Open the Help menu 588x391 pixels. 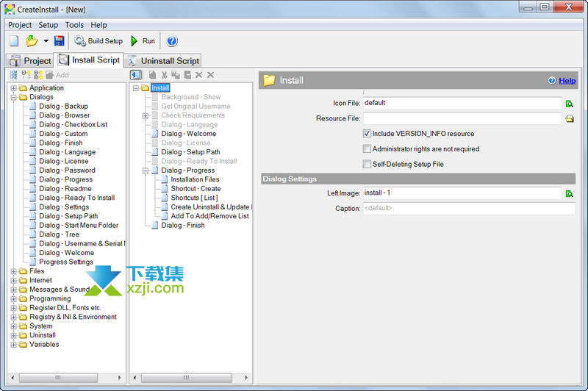click(98, 25)
